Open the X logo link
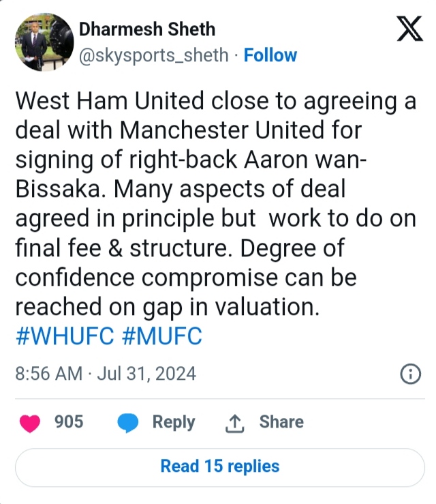The height and width of the screenshot is (504, 436). coord(409,32)
